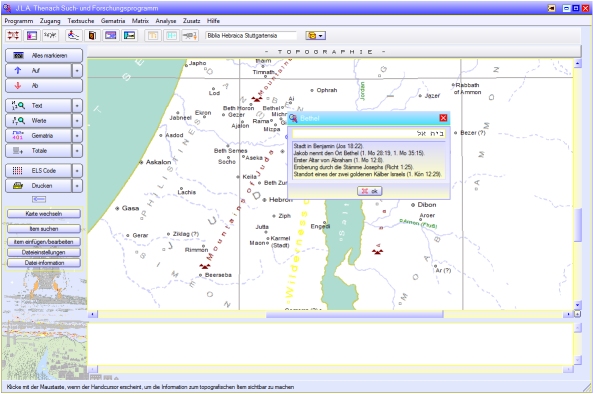Click the first red arrows toolbar icon
593x394 pixels.
(x=13, y=36)
